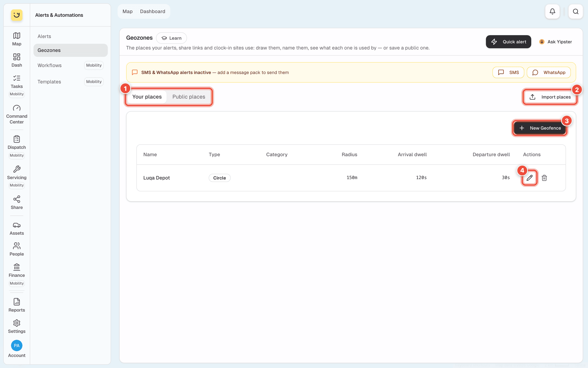Viewport: 588px width, 368px height.
Task: Click Import places
Action: tap(550, 97)
